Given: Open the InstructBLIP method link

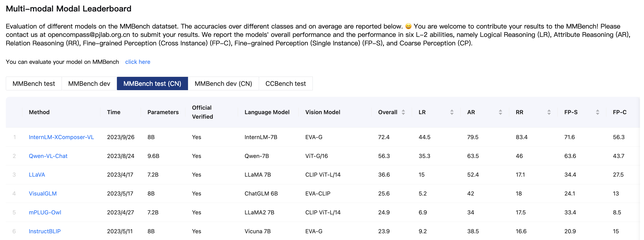Looking at the screenshot, I should pos(45,231).
